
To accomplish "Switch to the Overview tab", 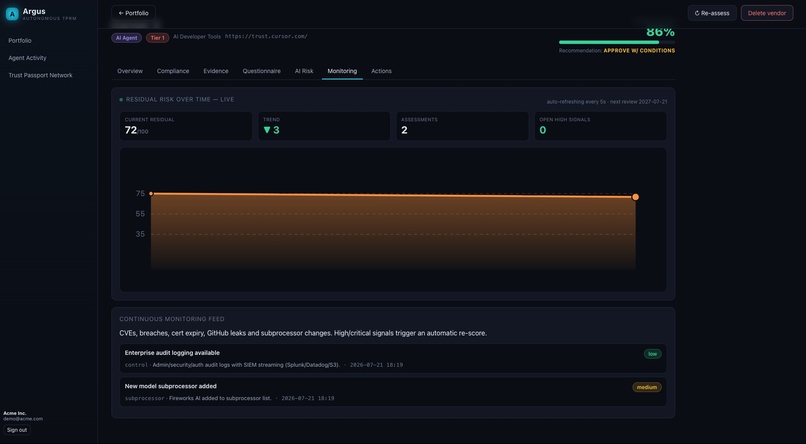I will click(x=130, y=71).
